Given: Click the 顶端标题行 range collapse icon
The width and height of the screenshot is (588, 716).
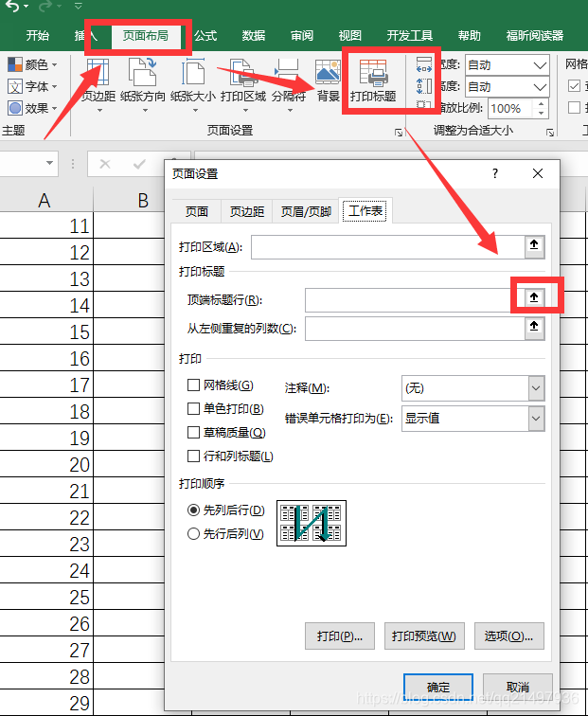Looking at the screenshot, I should (x=534, y=299).
